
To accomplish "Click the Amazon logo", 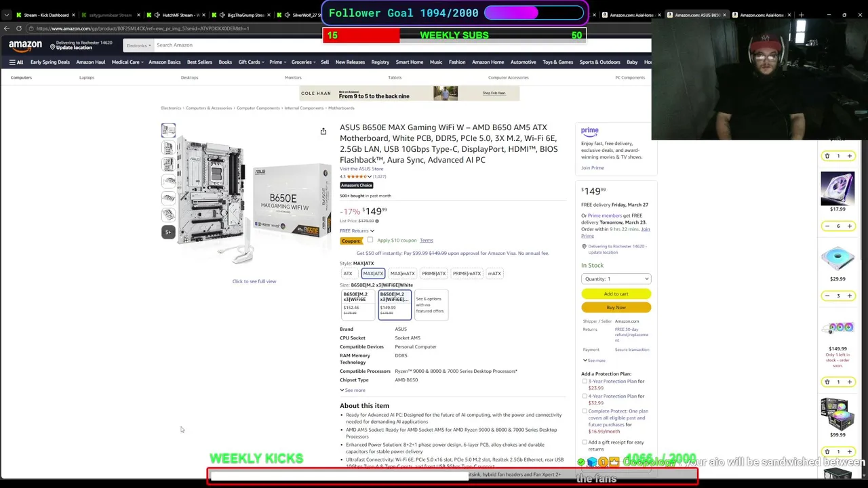I will (x=25, y=45).
